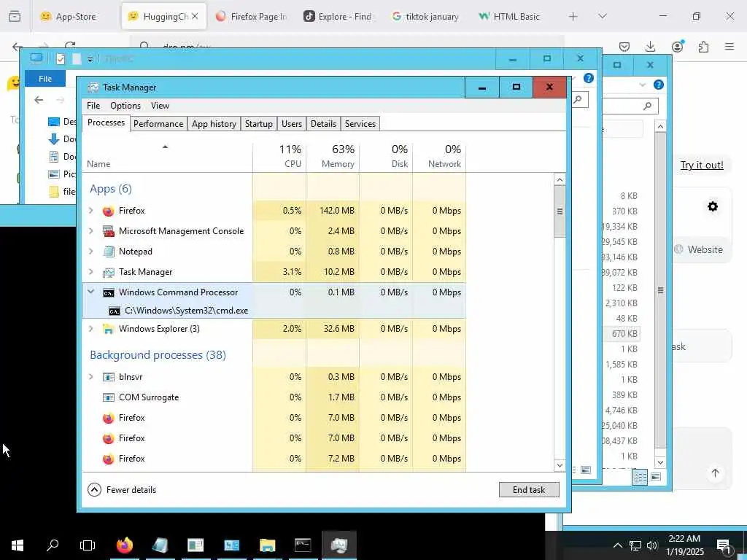Open taskbar Search

[x=53, y=545]
